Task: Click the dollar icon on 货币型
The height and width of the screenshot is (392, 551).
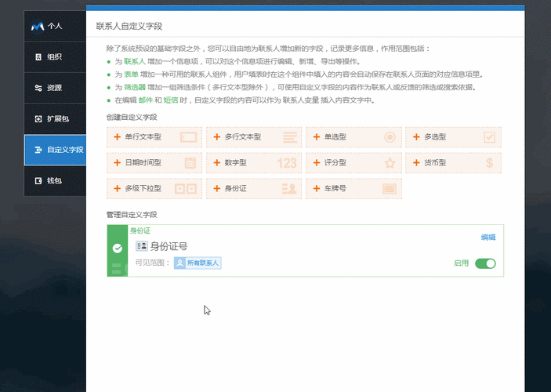Action: click(x=490, y=163)
